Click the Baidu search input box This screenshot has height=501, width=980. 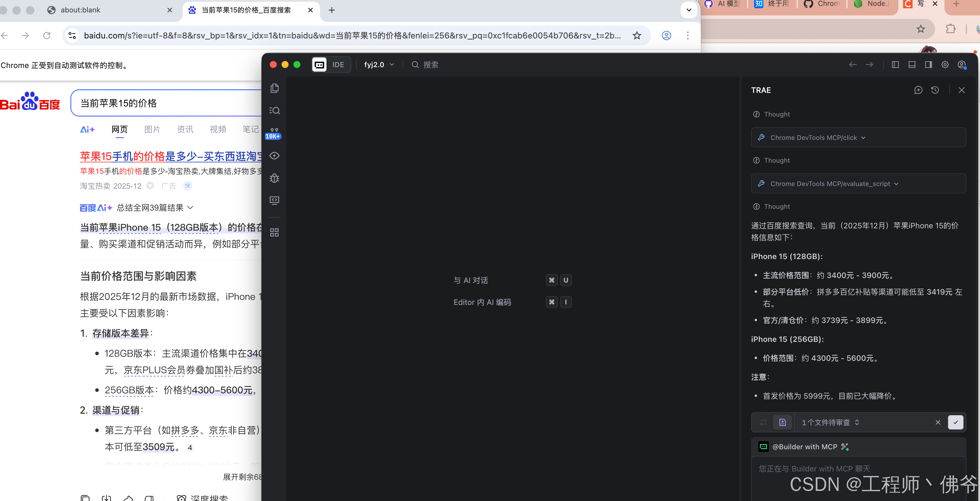(x=167, y=103)
